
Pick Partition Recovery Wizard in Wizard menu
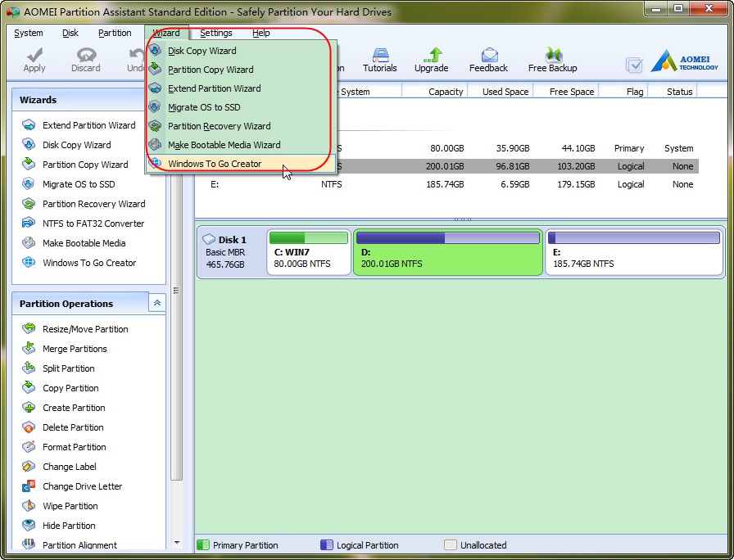(x=240, y=126)
